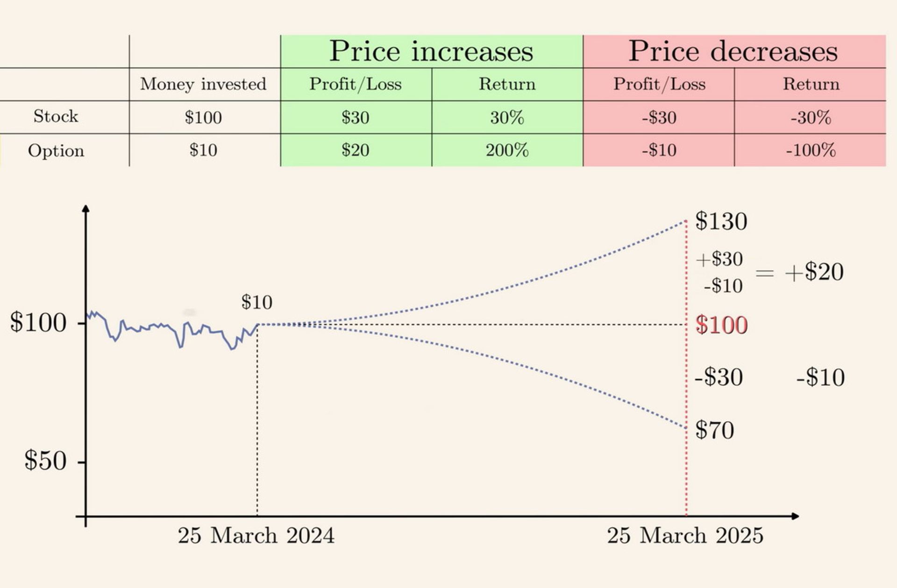Click the "25 March 2024" date label
Image resolution: width=897 pixels, height=588 pixels.
[256, 535]
